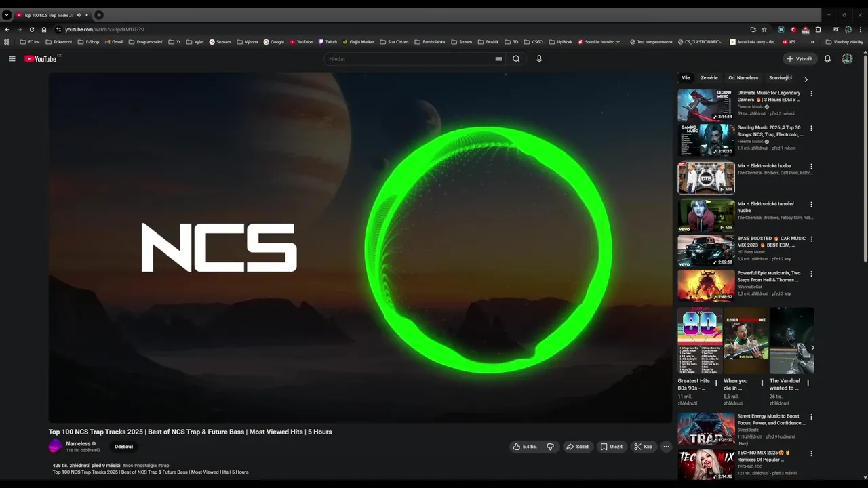Show the next Shorts with the arrow

pos(812,348)
